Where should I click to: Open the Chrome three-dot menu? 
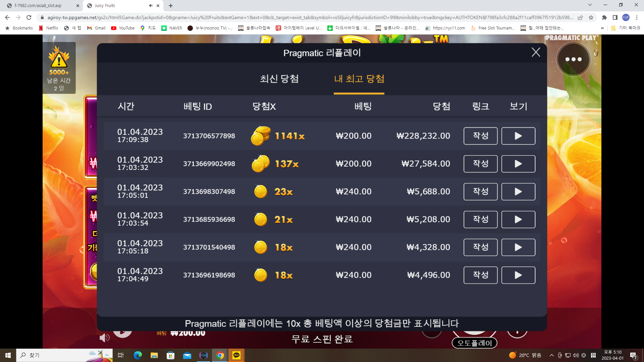[x=637, y=17]
